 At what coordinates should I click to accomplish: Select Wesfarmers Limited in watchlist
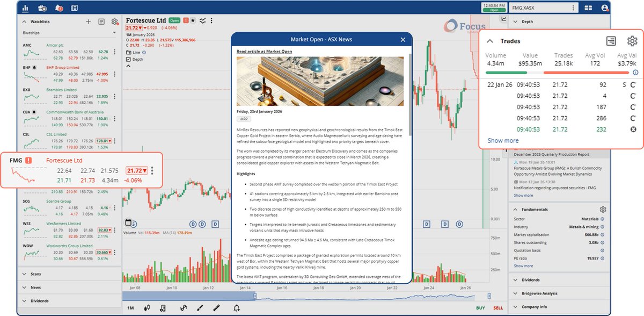(x=64, y=224)
